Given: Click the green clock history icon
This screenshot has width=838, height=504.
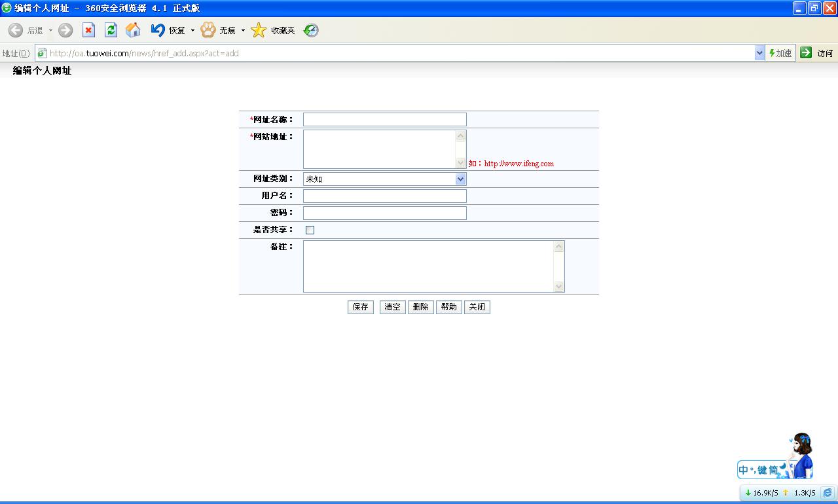Looking at the screenshot, I should tap(311, 30).
